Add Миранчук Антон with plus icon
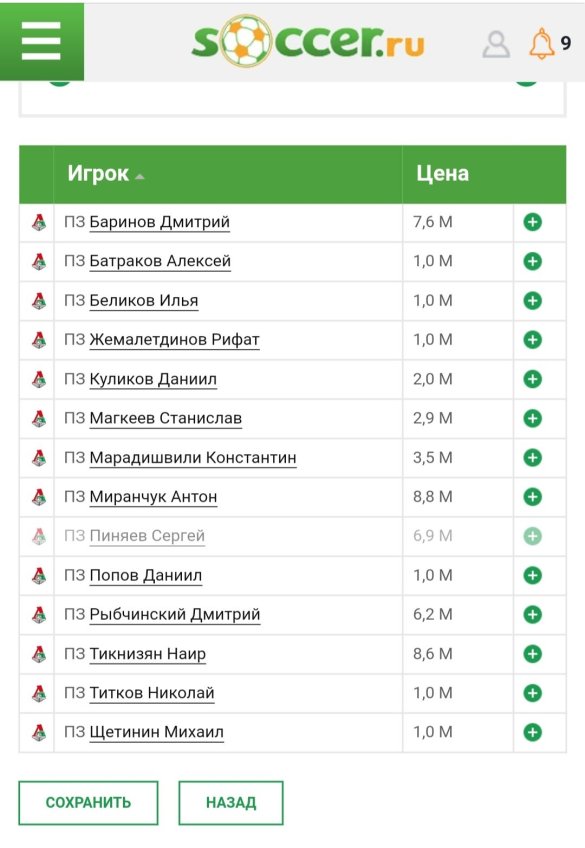Viewport: 585px width, 848px height. [x=533, y=496]
